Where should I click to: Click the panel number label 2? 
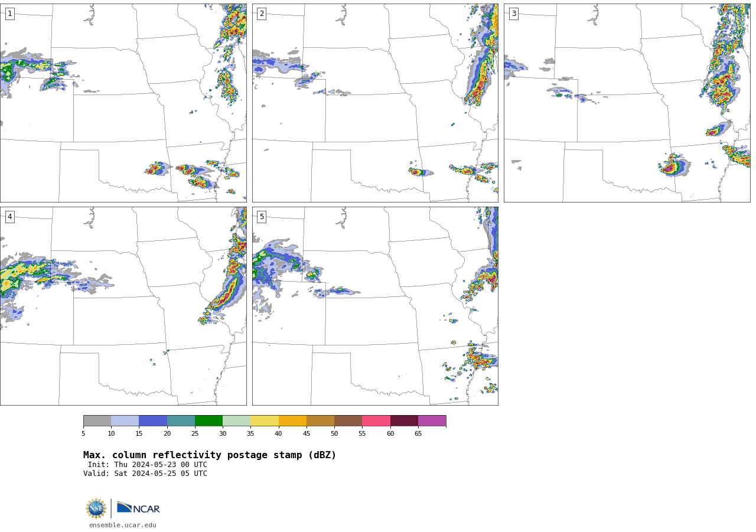tap(262, 14)
